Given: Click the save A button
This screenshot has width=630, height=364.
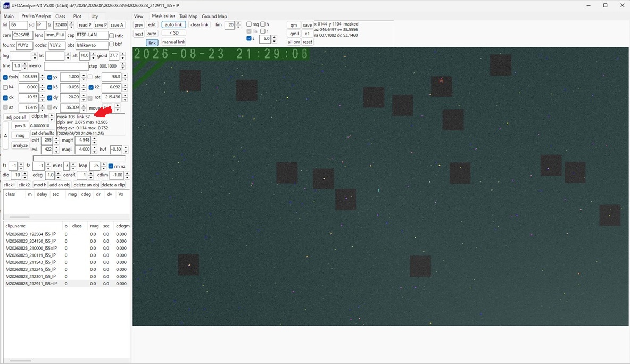Looking at the screenshot, I should coord(117,25).
